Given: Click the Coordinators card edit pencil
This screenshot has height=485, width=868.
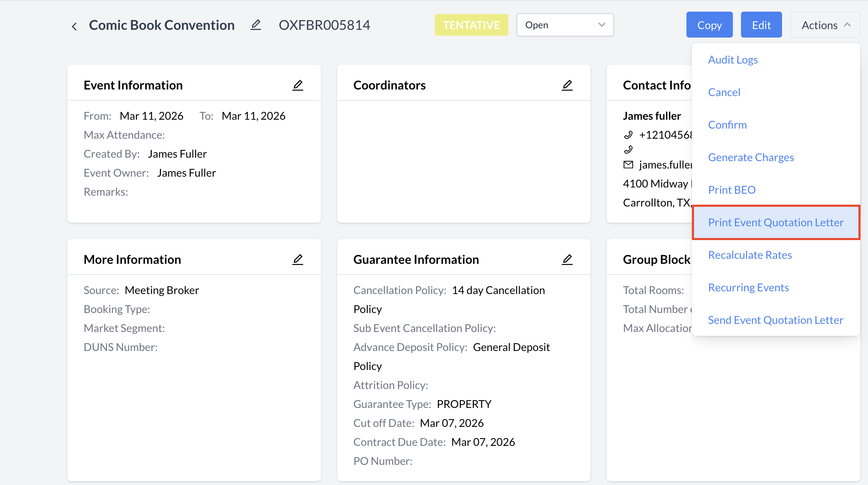Looking at the screenshot, I should coord(567,85).
